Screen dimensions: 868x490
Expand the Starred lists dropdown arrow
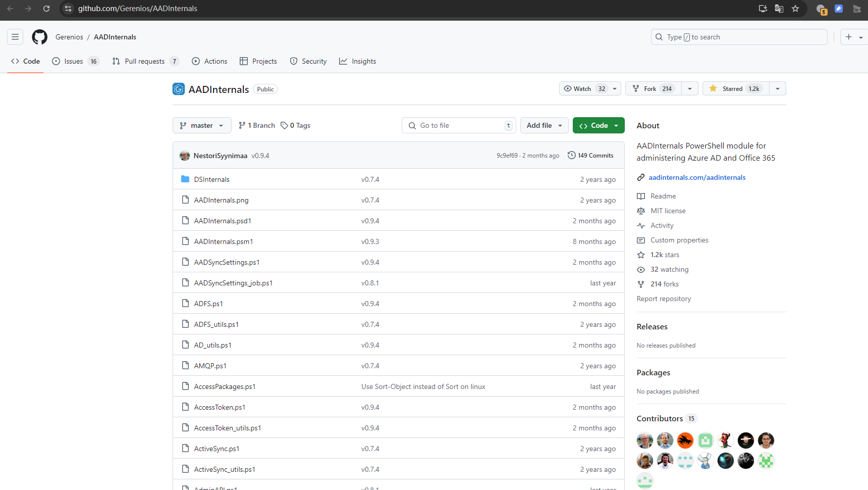[x=778, y=88]
